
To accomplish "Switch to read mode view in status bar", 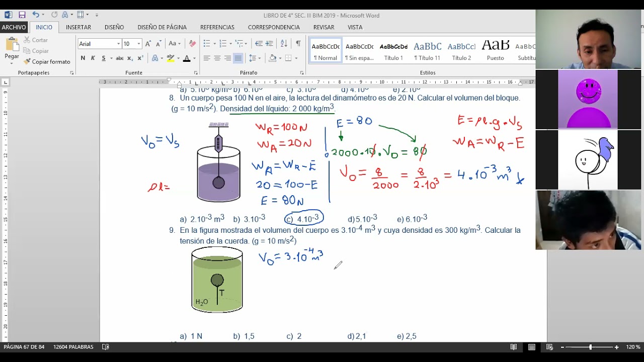I will [514, 347].
